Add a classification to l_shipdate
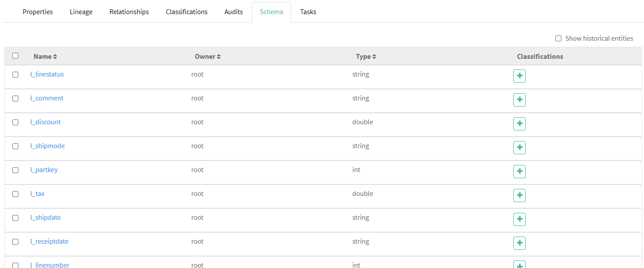The width and height of the screenshot is (644, 268). [519, 219]
